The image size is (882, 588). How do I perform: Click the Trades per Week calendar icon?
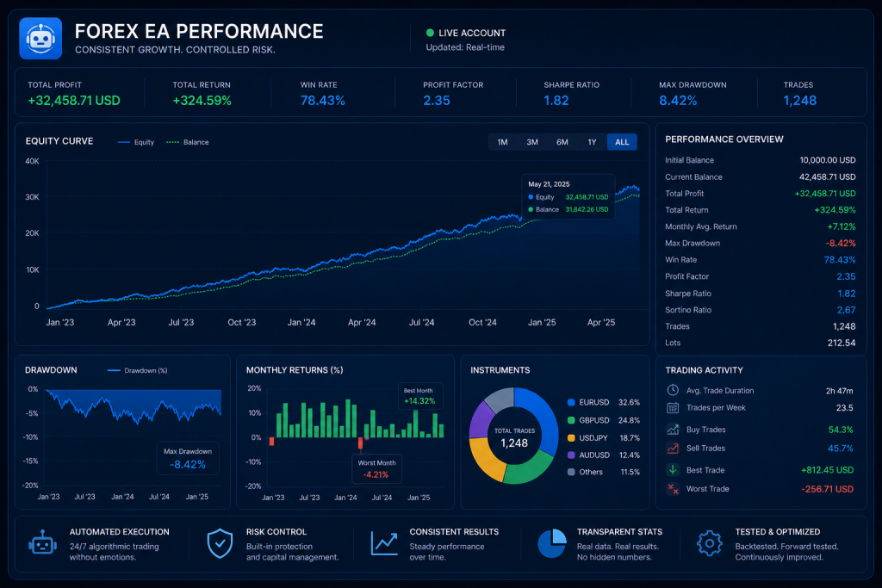click(673, 407)
